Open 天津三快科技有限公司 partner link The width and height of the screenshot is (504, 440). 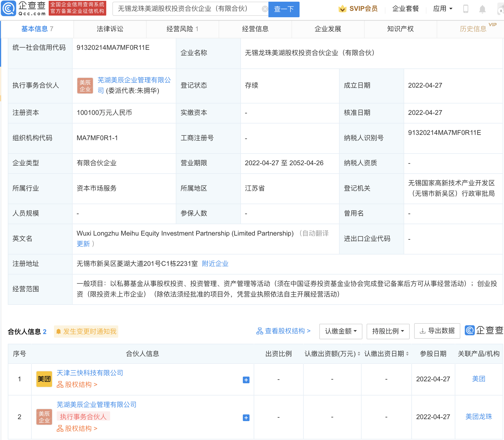click(90, 373)
